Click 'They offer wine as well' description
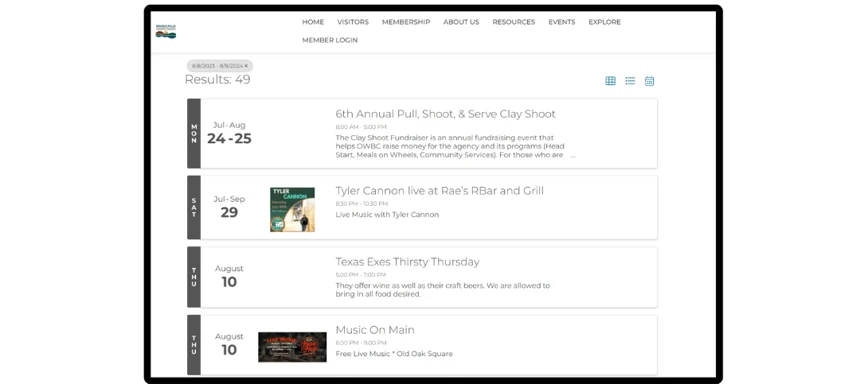This screenshot has height=384, width=860. point(443,290)
